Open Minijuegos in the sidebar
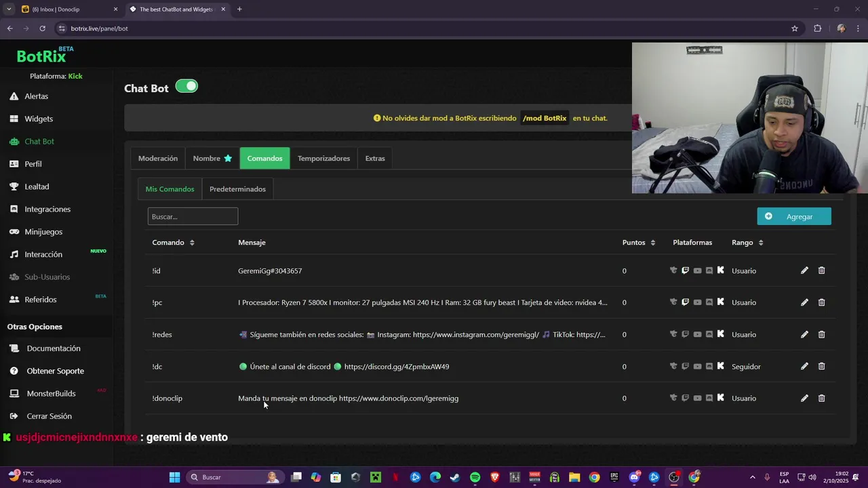The width and height of the screenshot is (868, 488). [x=43, y=232]
